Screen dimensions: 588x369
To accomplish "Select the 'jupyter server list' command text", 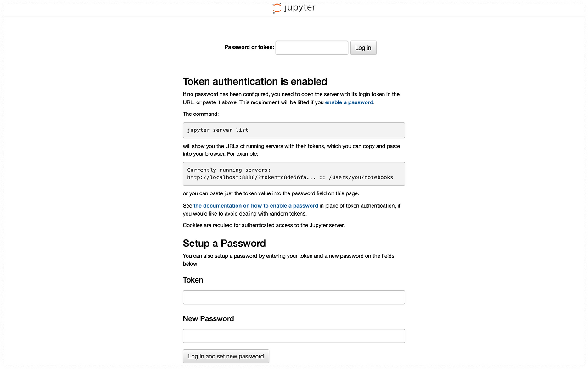I will (x=217, y=130).
